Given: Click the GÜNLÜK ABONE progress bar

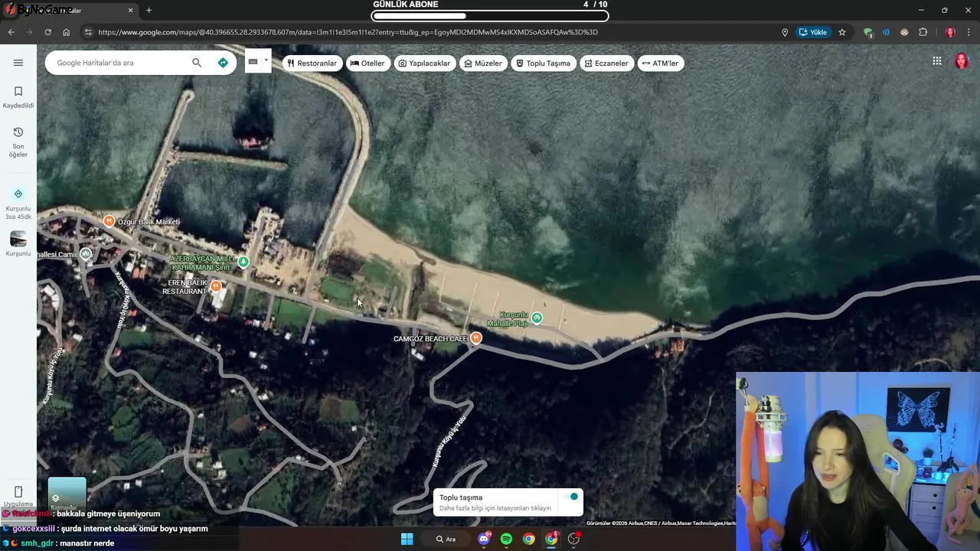Looking at the screenshot, I should (x=490, y=15).
